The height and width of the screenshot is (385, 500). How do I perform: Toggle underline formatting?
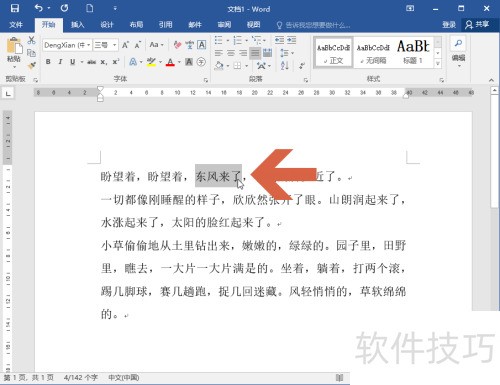72,62
